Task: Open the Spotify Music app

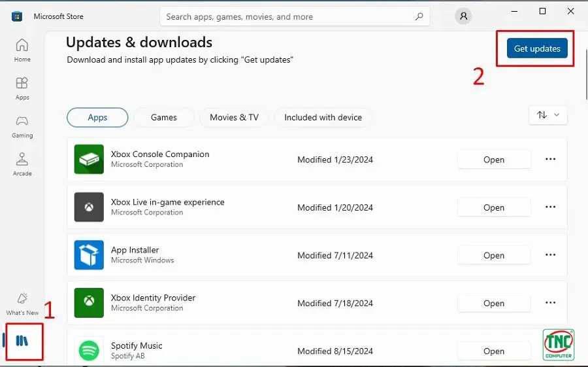Action: pos(494,351)
